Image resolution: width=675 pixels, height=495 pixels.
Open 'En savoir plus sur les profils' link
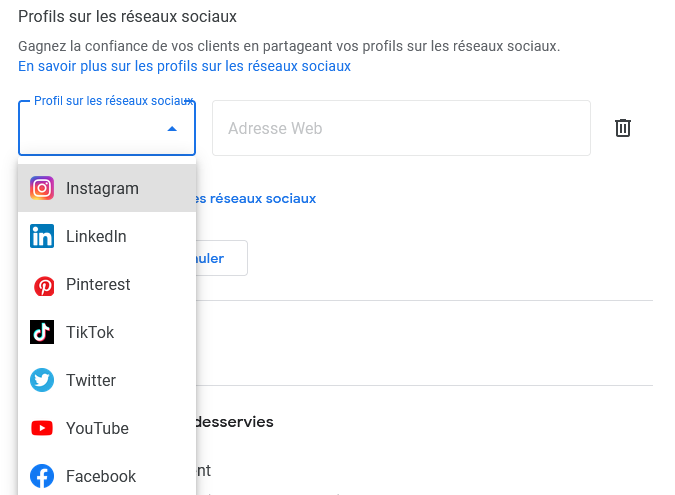pyautogui.click(x=184, y=66)
